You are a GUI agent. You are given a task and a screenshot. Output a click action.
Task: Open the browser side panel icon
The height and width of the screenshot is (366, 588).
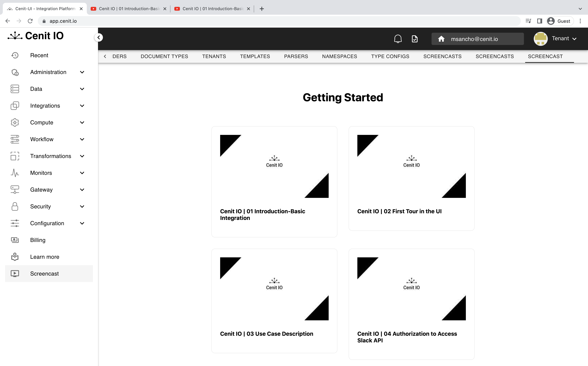pos(540,21)
